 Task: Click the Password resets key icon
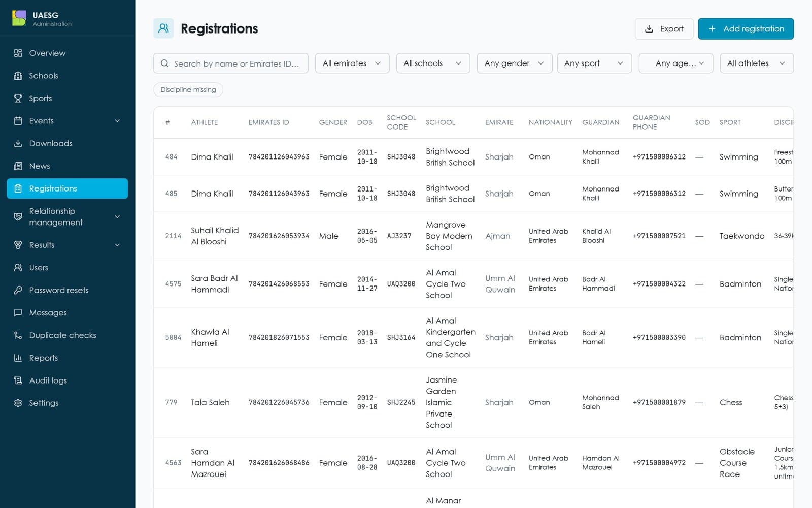click(x=18, y=290)
